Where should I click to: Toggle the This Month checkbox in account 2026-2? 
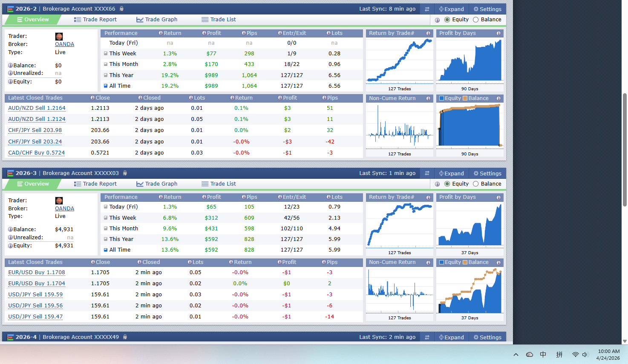pos(106,64)
